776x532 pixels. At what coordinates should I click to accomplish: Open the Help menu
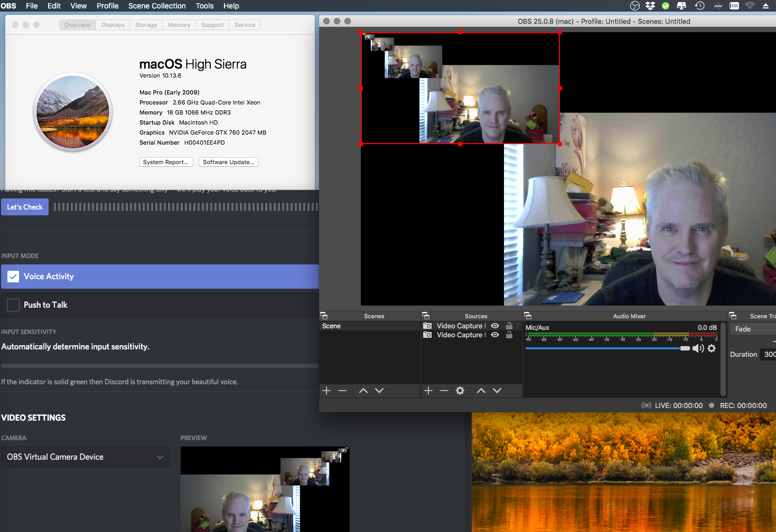231,6
